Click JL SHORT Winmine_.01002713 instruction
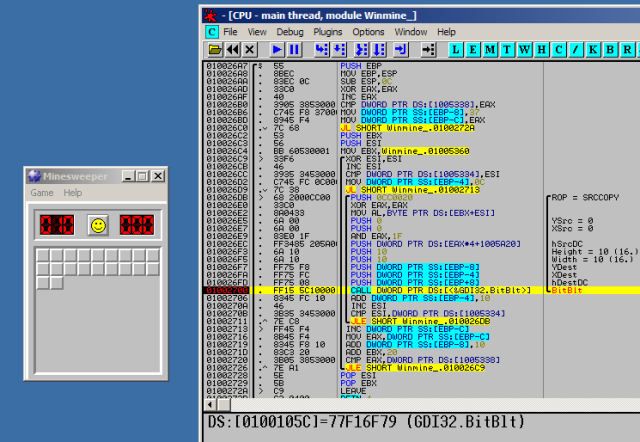The width and height of the screenshot is (640, 442). (x=412, y=190)
